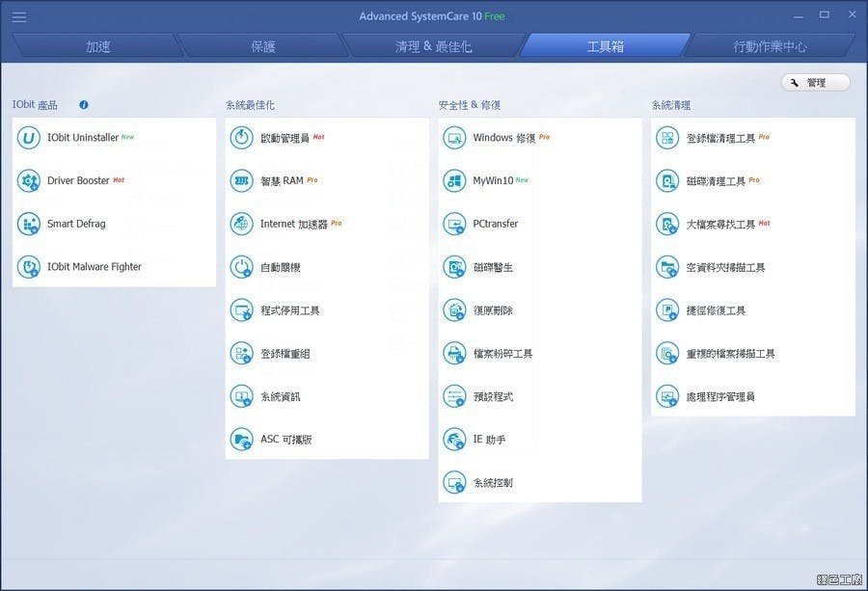
Task: Click the 空資料夾掃描工具 icon
Action: click(x=667, y=267)
